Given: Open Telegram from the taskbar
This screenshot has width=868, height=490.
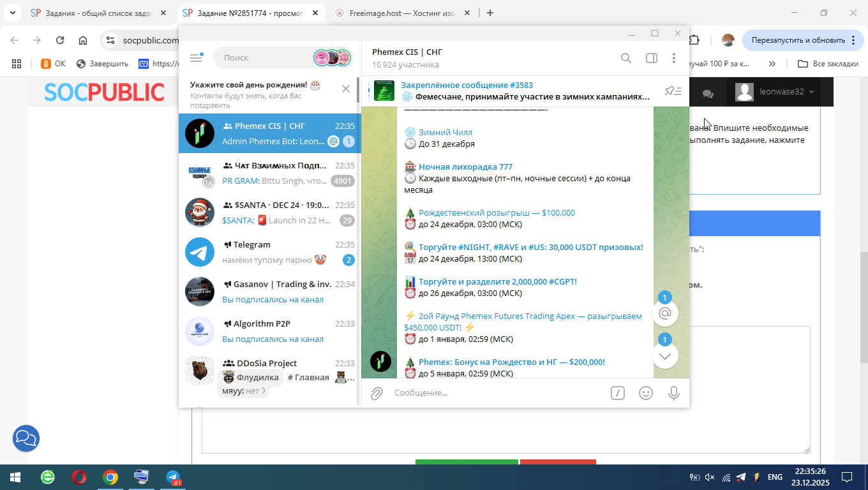Looking at the screenshot, I should (173, 477).
